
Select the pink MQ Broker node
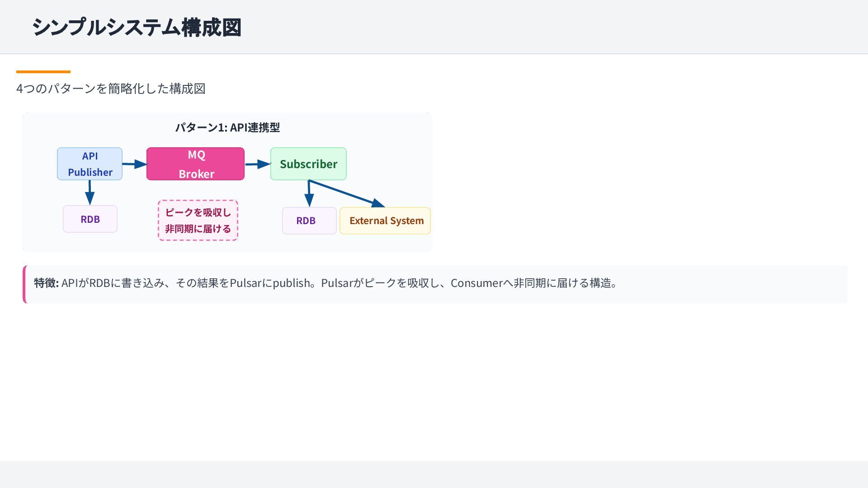195,164
